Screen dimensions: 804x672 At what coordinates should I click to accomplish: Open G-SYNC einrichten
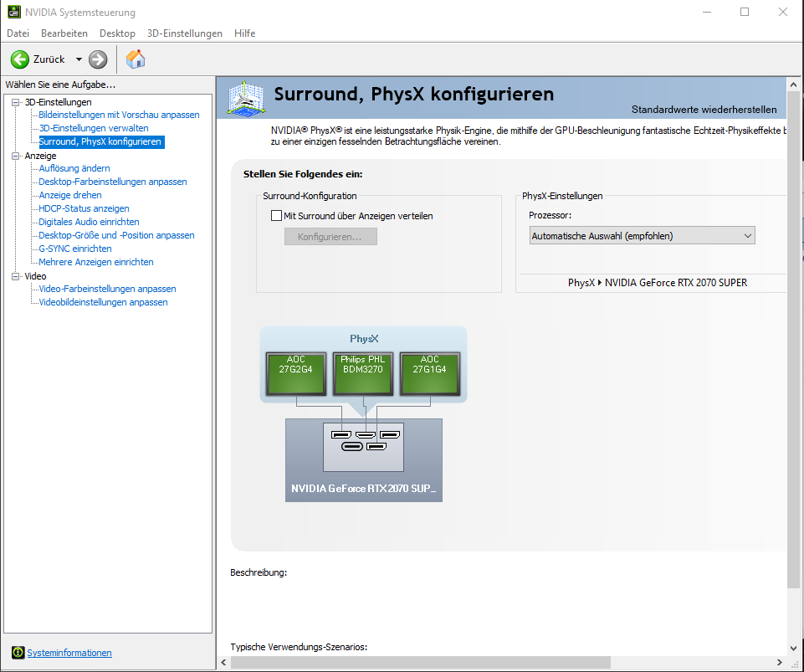click(x=75, y=249)
